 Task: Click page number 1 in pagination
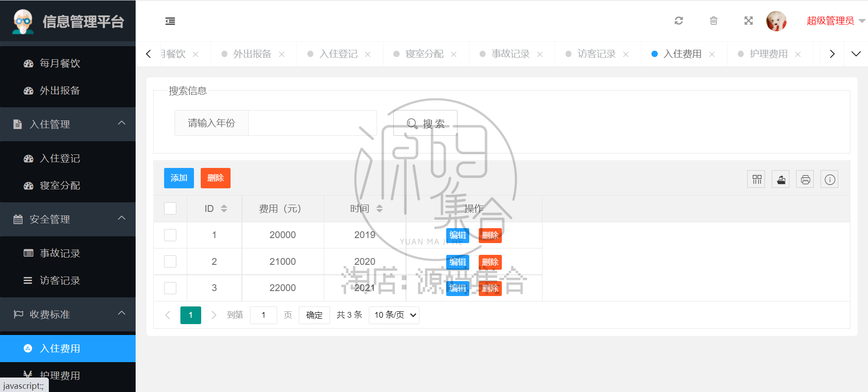coord(191,315)
